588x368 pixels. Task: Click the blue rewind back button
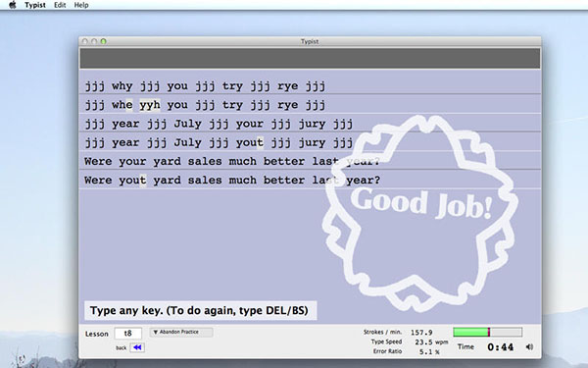[137, 347]
